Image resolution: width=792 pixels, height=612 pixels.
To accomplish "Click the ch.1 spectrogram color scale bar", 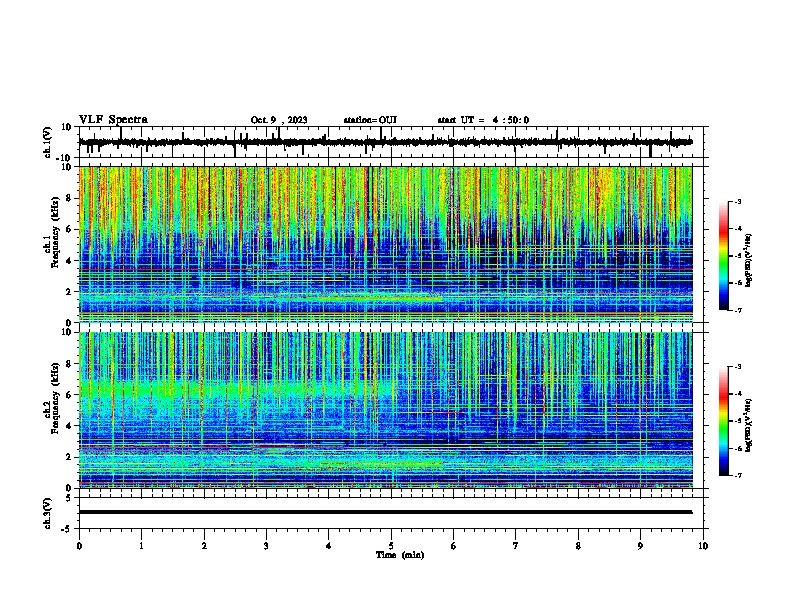I will tap(723, 256).
